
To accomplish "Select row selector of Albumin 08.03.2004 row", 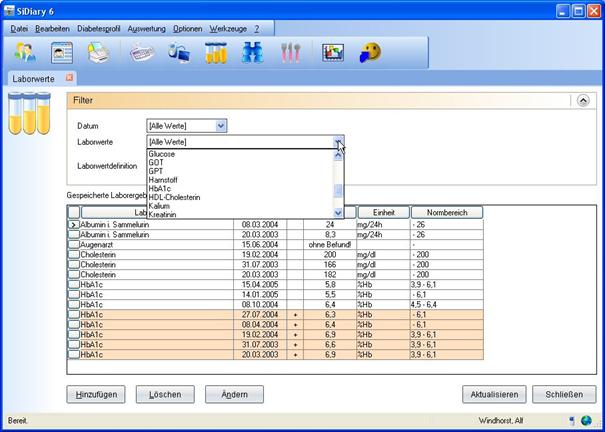I will pos(74,224).
